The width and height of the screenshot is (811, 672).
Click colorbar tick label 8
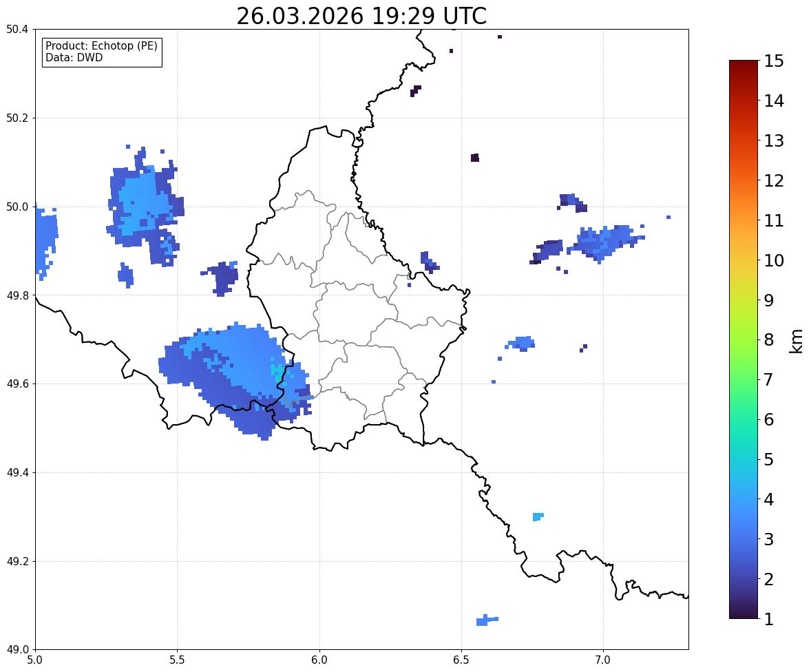(x=768, y=340)
